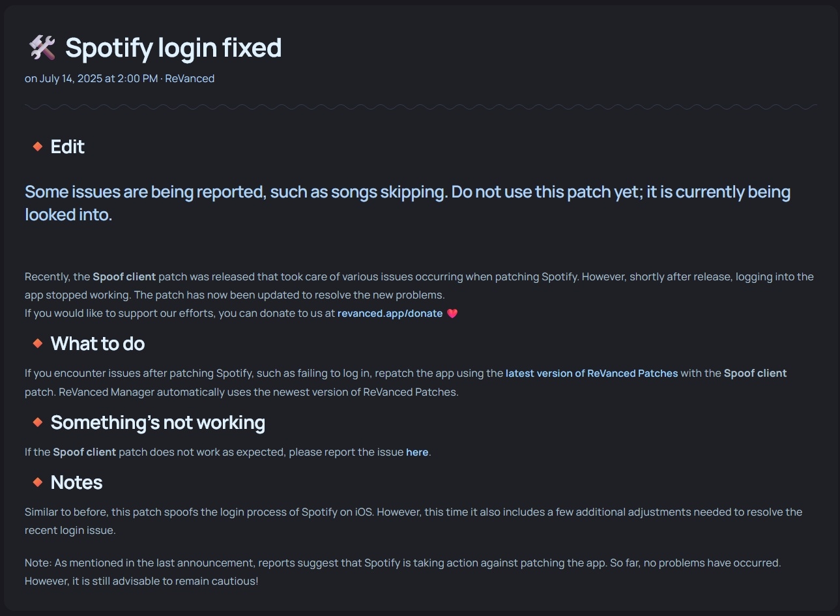Click the Something's not working heading

click(158, 422)
